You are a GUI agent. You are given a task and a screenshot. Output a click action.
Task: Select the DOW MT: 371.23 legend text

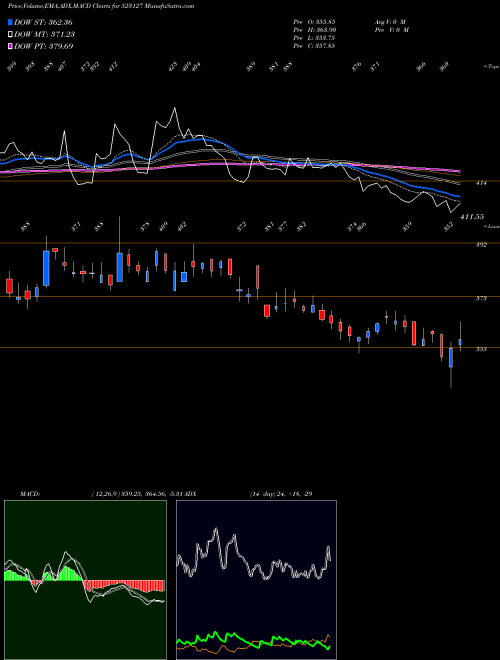(x=45, y=34)
